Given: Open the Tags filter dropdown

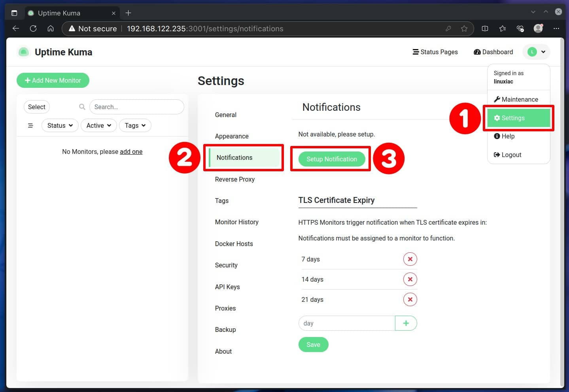Looking at the screenshot, I should (135, 125).
